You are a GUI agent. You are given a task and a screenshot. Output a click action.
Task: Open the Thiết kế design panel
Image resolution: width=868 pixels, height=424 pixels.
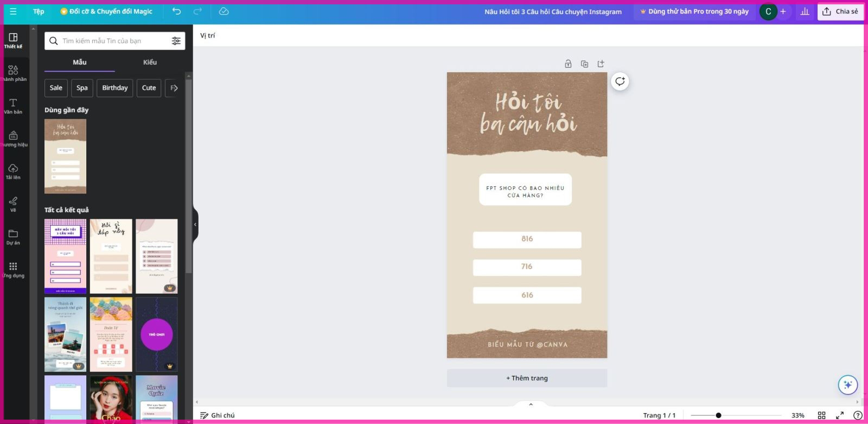coord(13,41)
